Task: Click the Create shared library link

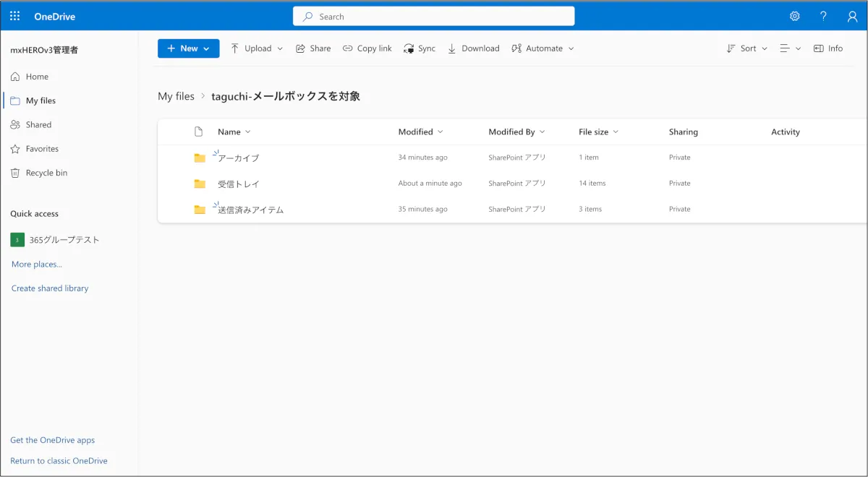Action: (x=50, y=288)
